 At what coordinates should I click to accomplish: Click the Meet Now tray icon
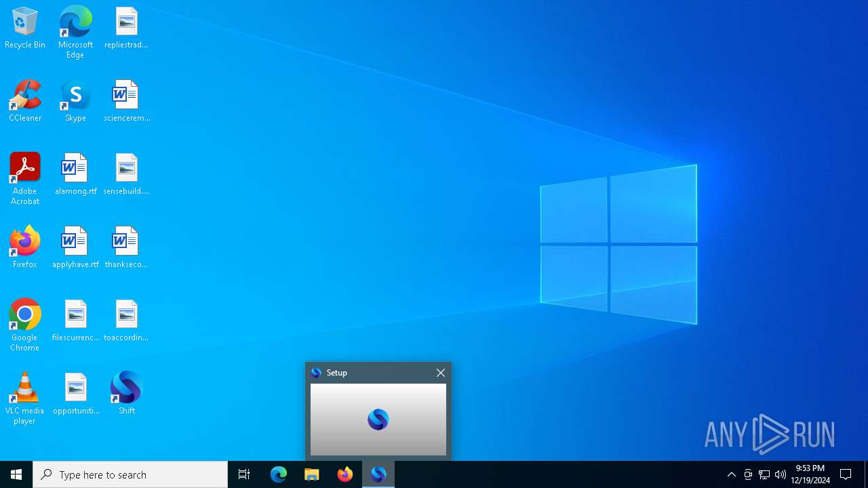click(748, 474)
